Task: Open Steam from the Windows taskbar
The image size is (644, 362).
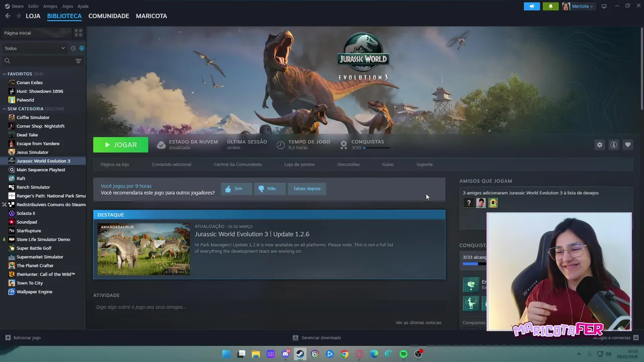Action: [x=300, y=354]
